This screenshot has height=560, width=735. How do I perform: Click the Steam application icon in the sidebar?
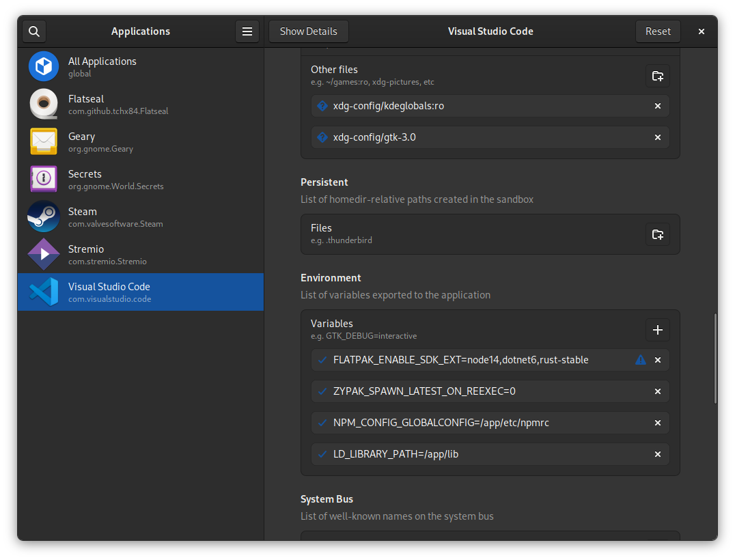43,216
